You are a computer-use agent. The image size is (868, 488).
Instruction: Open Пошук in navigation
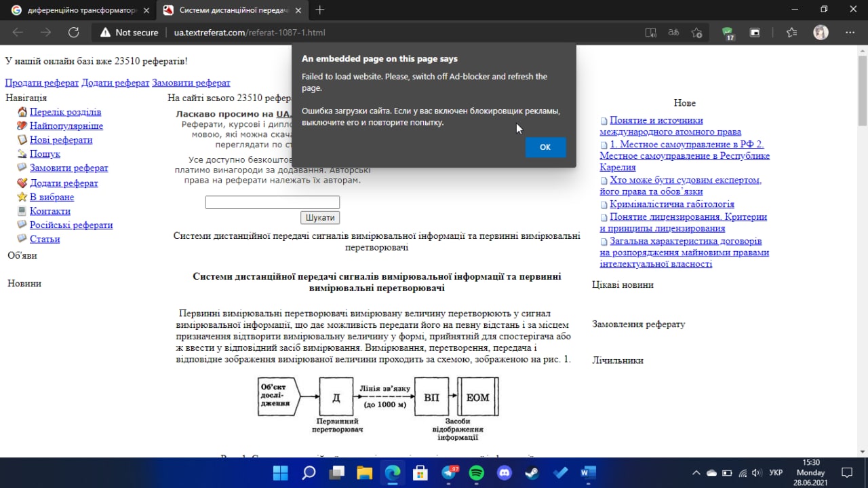click(x=45, y=154)
